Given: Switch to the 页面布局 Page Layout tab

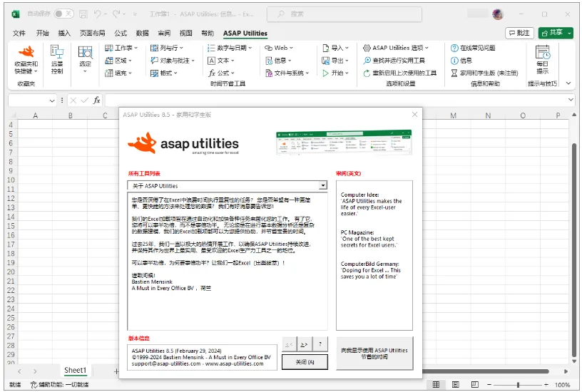Looking at the screenshot, I should pos(92,33).
